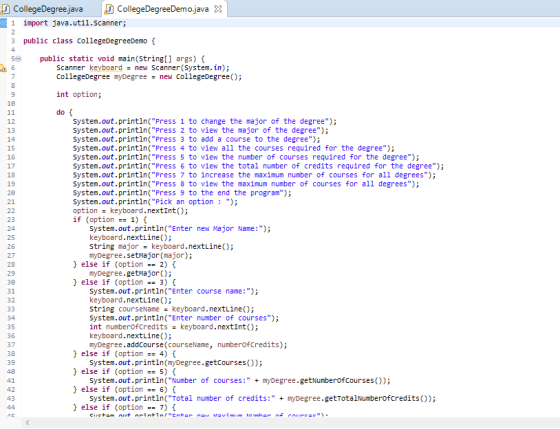The image size is (560, 429).
Task: Click line number 30 in the gutter
Action: pyautogui.click(x=11, y=282)
